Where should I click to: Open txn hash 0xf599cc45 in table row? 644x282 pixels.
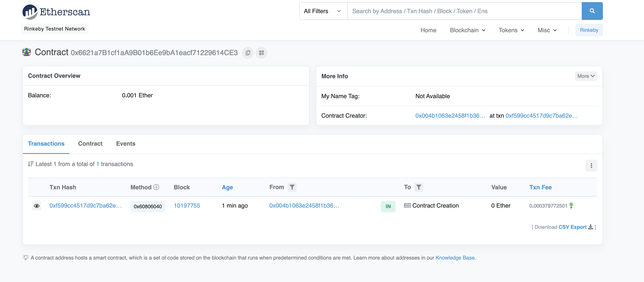(86, 205)
